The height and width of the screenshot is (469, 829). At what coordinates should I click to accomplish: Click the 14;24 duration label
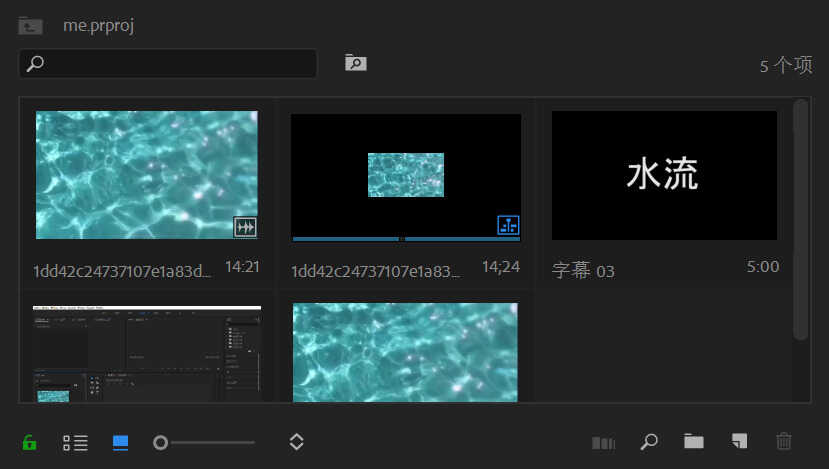(x=501, y=266)
